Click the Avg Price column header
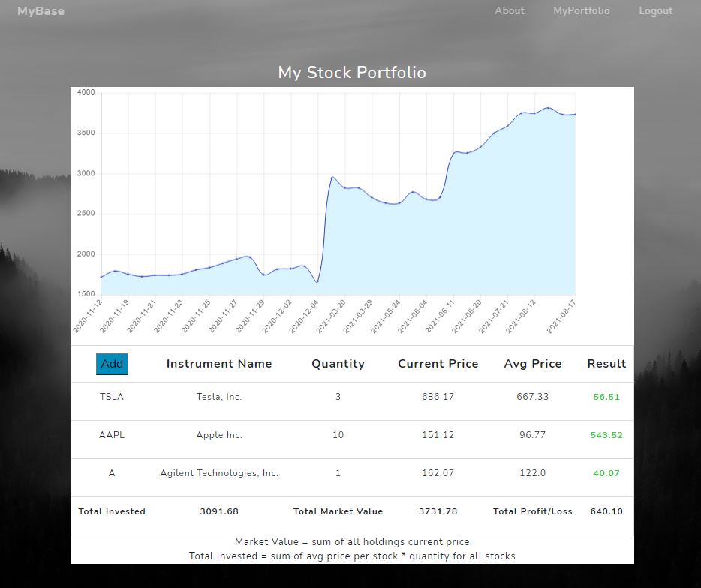Screen dimensions: 701x588 (532, 364)
